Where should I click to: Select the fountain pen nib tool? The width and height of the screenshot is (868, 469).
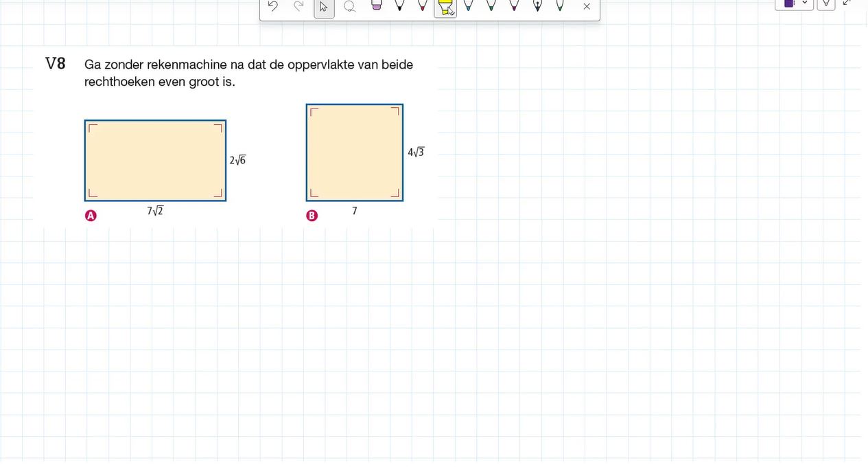tap(537, 5)
